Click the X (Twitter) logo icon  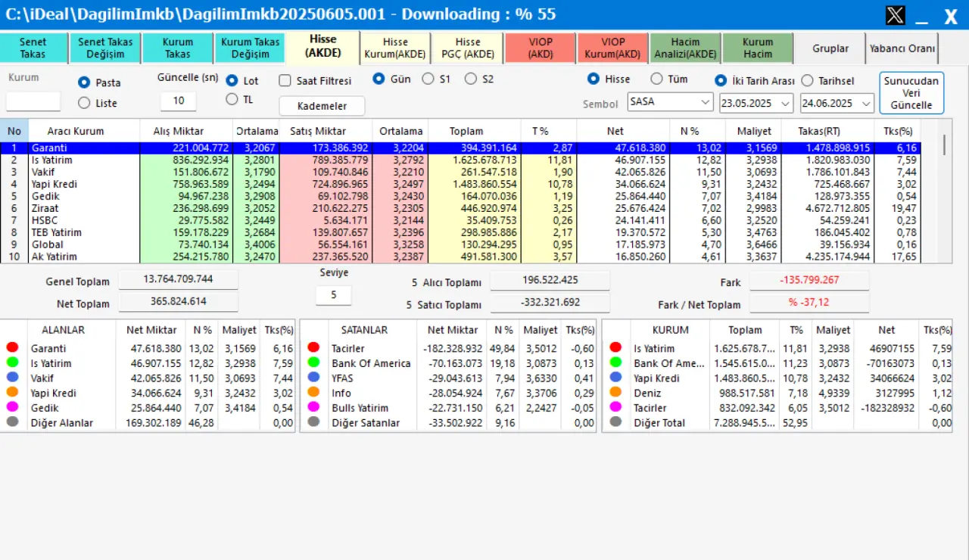[895, 15]
